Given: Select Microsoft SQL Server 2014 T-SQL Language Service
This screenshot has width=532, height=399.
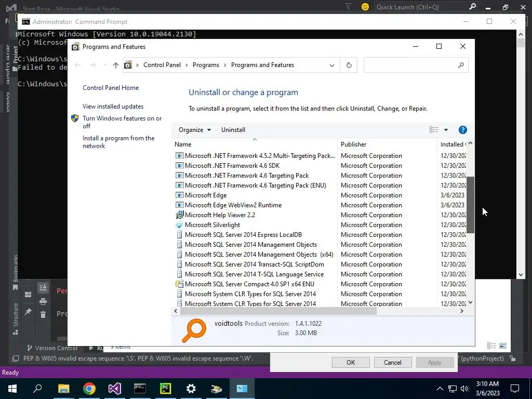Looking at the screenshot, I should tap(254, 274).
